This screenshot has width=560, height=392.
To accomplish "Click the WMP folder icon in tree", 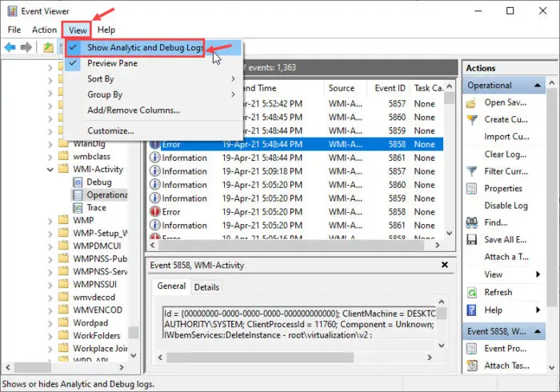I will pos(63,220).
